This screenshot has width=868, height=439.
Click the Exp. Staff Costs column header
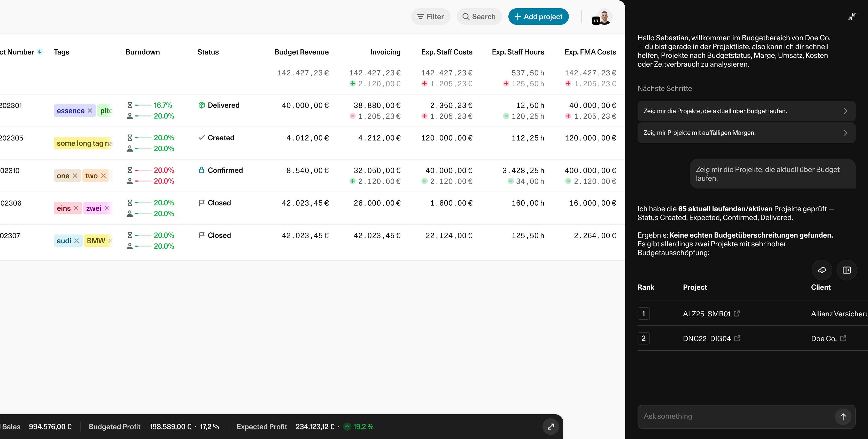pyautogui.click(x=446, y=52)
